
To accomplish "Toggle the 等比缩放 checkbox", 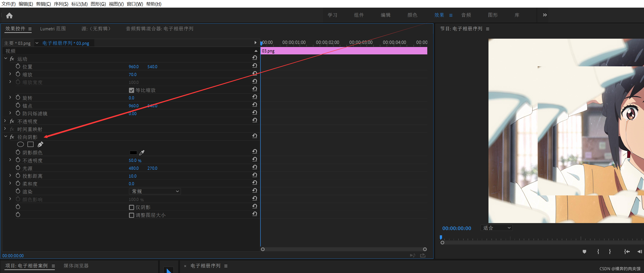I will click(x=132, y=90).
